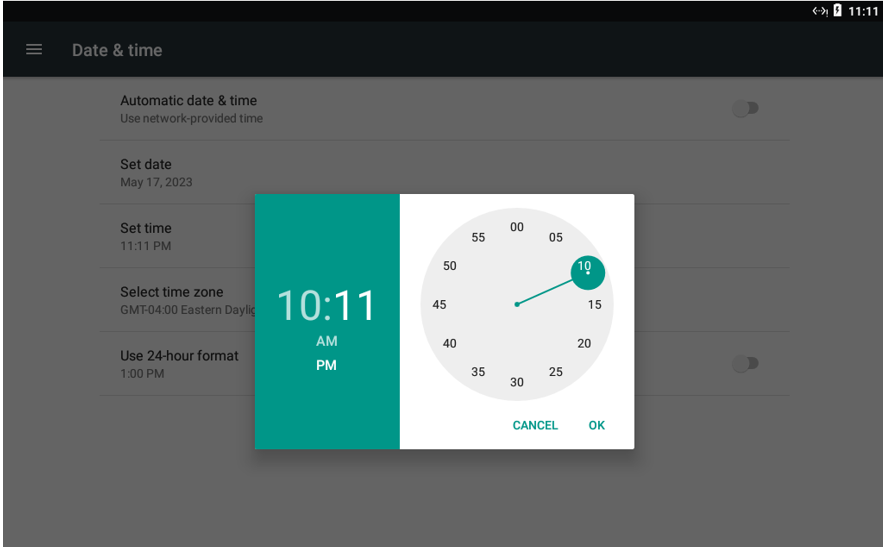Select AM in the time picker
The height and width of the screenshot is (549, 883).
327,341
